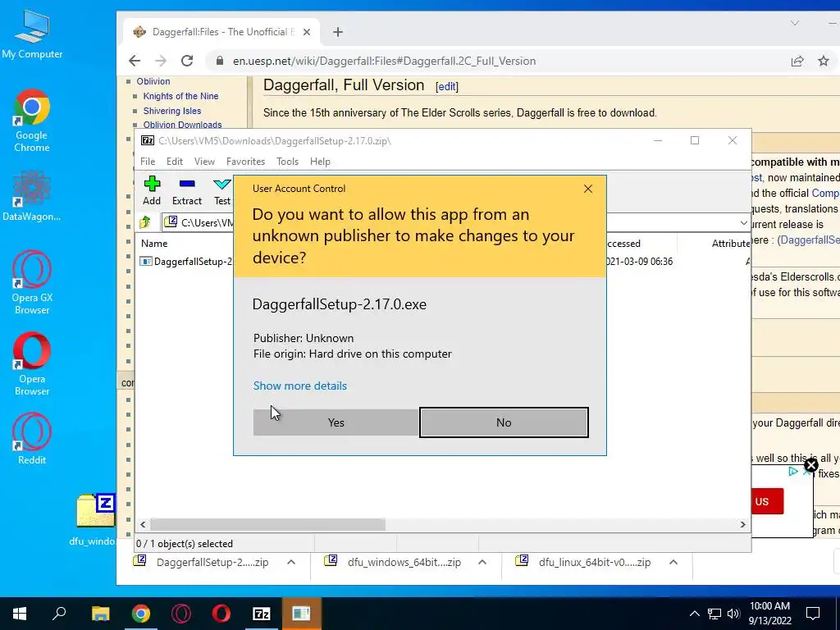840x630 pixels.
Task: Open the 7-Zip View menu
Action: (x=204, y=162)
